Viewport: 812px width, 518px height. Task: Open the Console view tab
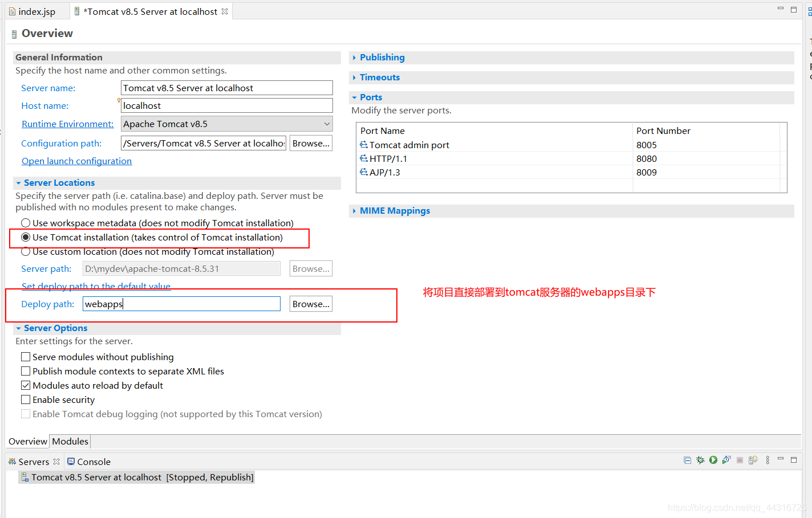(x=89, y=462)
